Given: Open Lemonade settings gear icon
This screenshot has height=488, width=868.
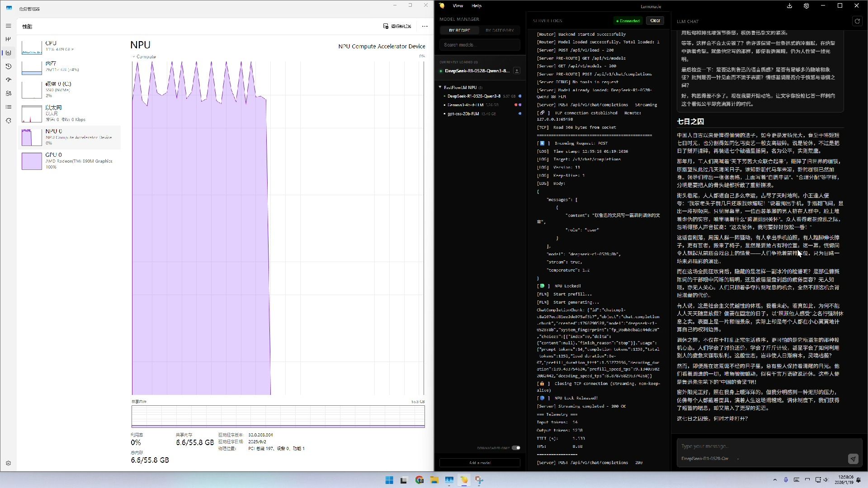Looking at the screenshot, I should [806, 6].
